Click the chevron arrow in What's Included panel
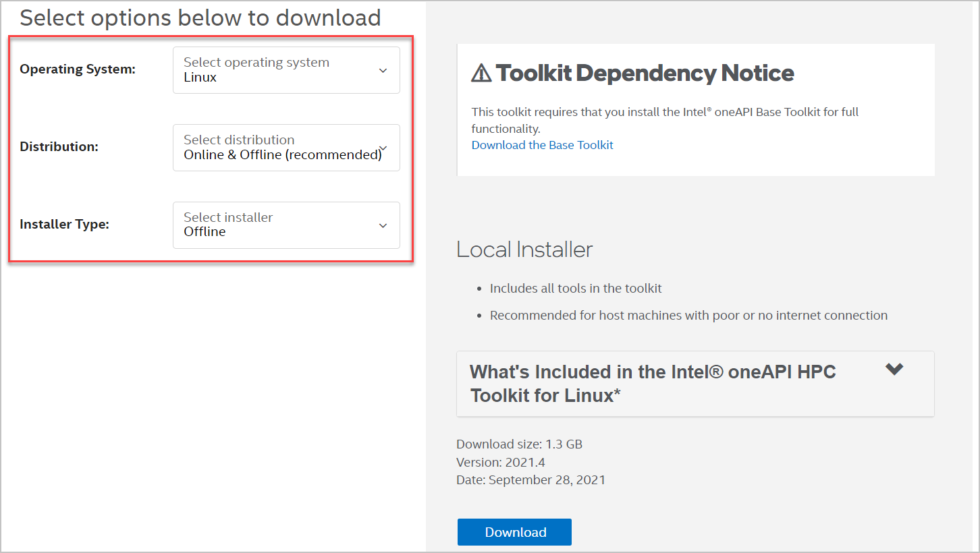Viewport: 980px width, 553px height. click(894, 370)
